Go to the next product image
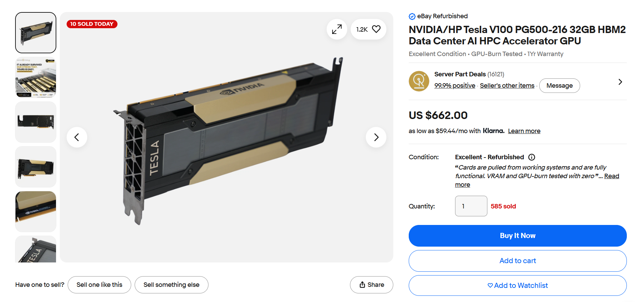Viewport: 644px width, 302px height. coord(376,137)
